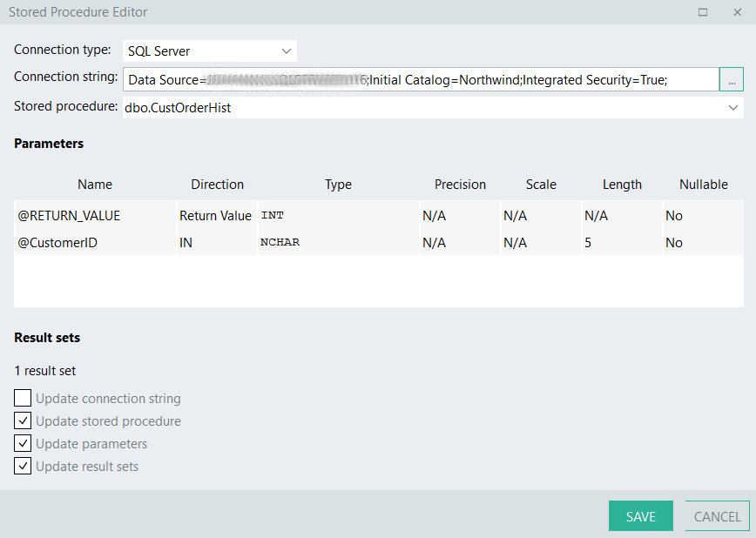
Task: Enable the Update connection string checkbox
Action: [x=22, y=398]
